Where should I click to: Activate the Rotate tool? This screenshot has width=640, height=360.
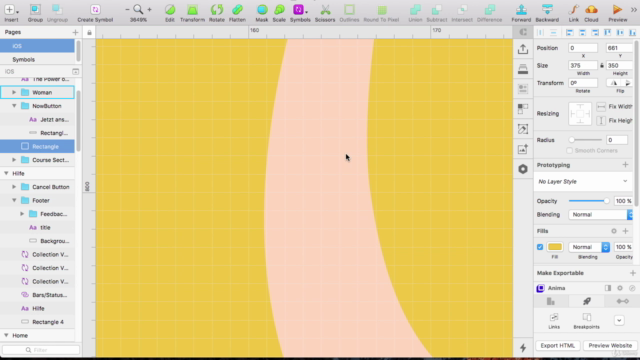tap(217, 13)
